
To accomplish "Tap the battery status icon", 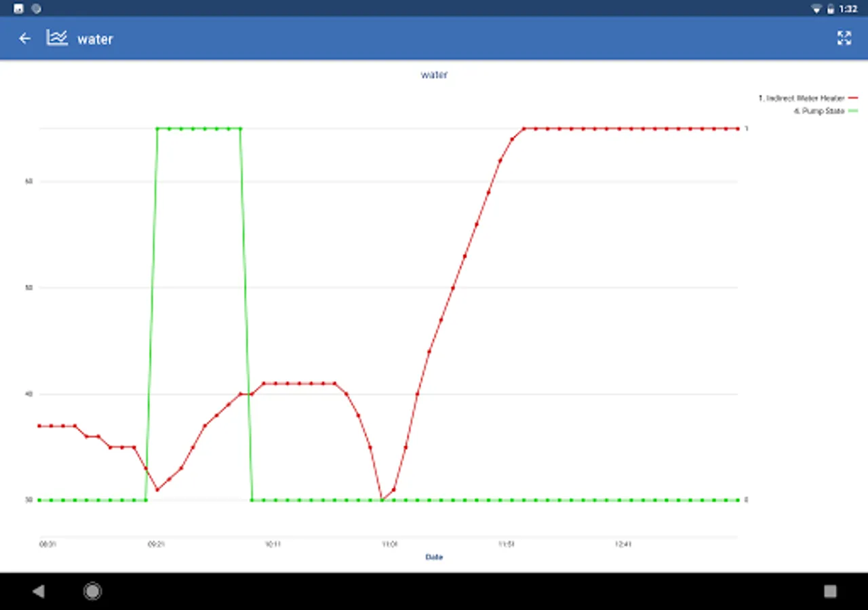I will (830, 9).
